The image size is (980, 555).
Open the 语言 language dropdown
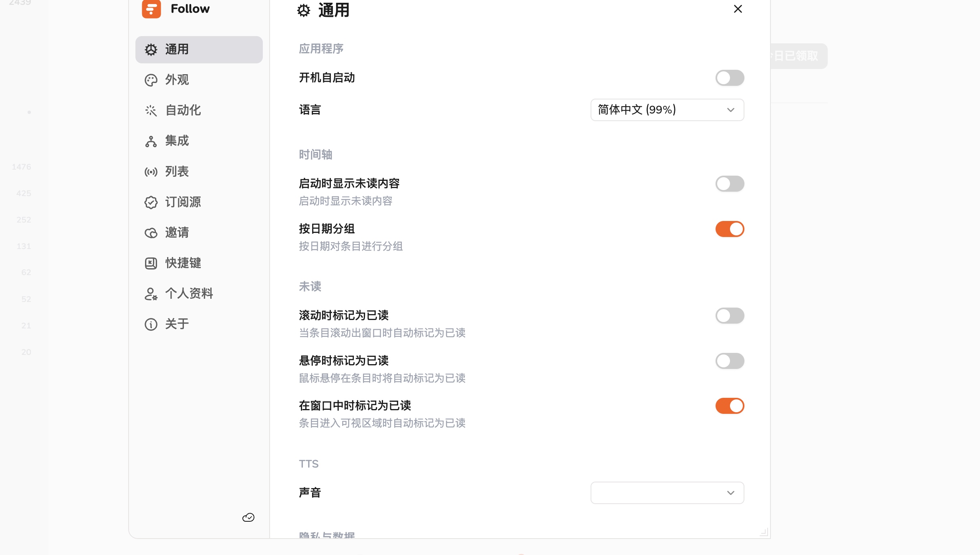(667, 110)
